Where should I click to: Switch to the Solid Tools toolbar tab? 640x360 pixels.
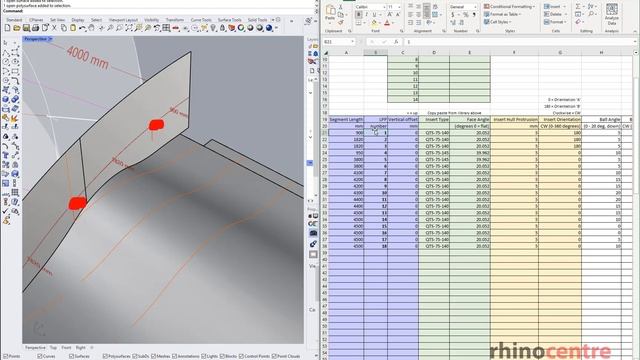point(258,20)
